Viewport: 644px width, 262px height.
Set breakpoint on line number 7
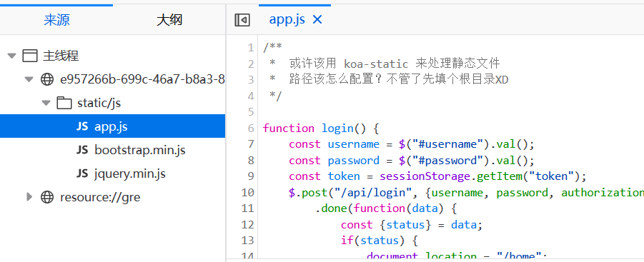pyautogui.click(x=251, y=144)
